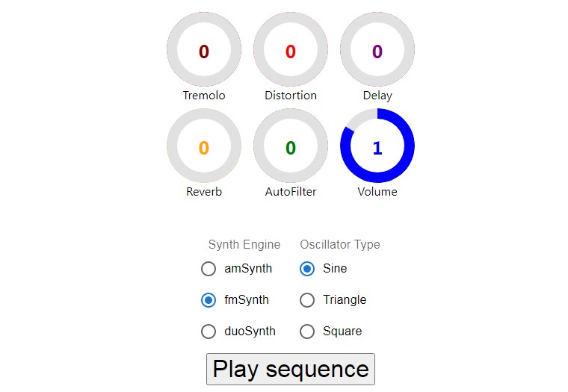The height and width of the screenshot is (392, 568).
Task: Click the Tremolo value number
Action: coord(204,52)
